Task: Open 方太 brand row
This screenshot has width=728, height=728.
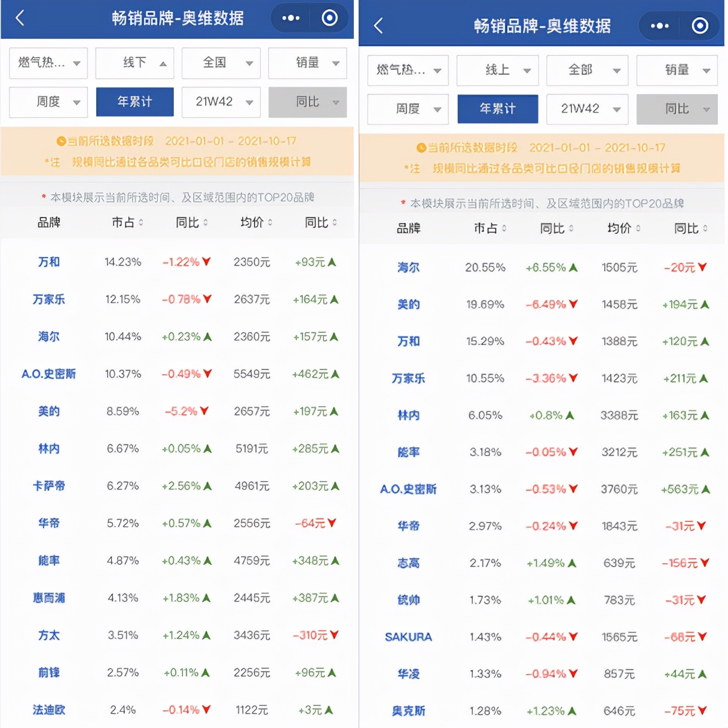Action: (x=49, y=635)
